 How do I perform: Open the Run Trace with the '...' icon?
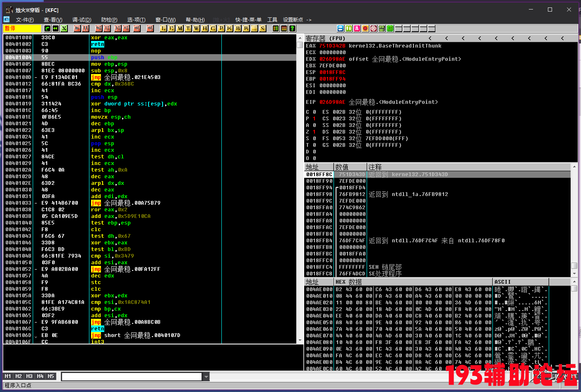(x=254, y=29)
